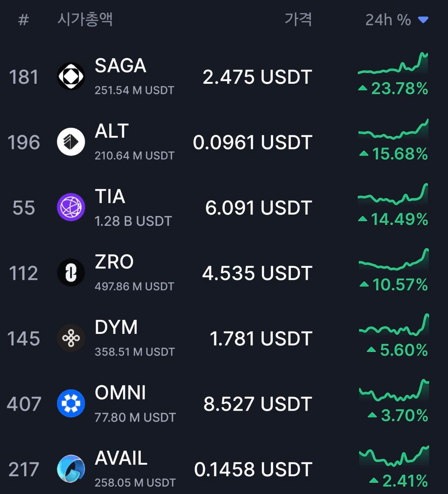Open the ZRO ticker name
Image resolution: width=448 pixels, height=494 pixels.
114,262
